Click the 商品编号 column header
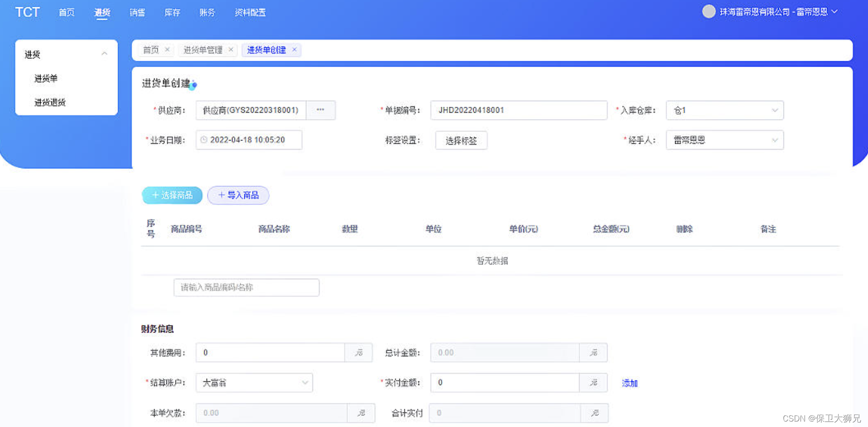 [x=186, y=229]
